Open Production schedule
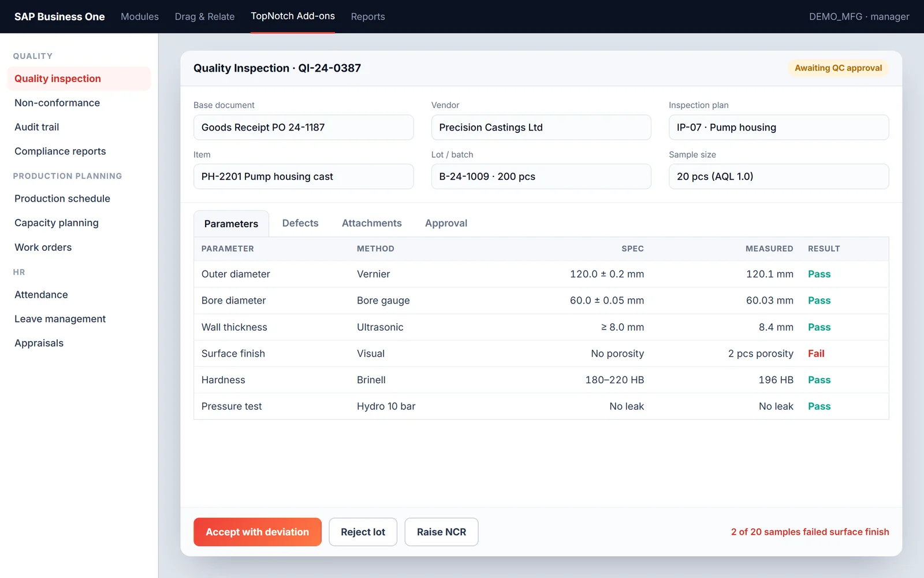Screen dimensions: 924x578 [79, 199]
